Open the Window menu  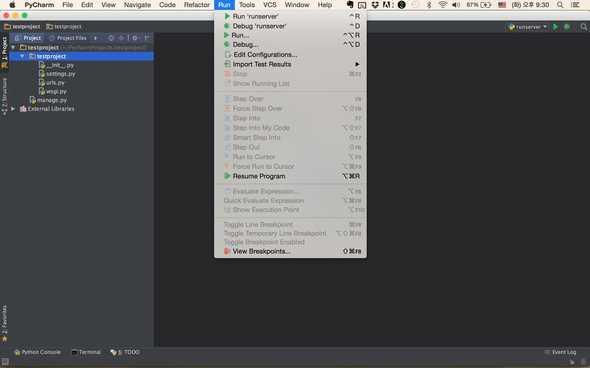point(297,5)
